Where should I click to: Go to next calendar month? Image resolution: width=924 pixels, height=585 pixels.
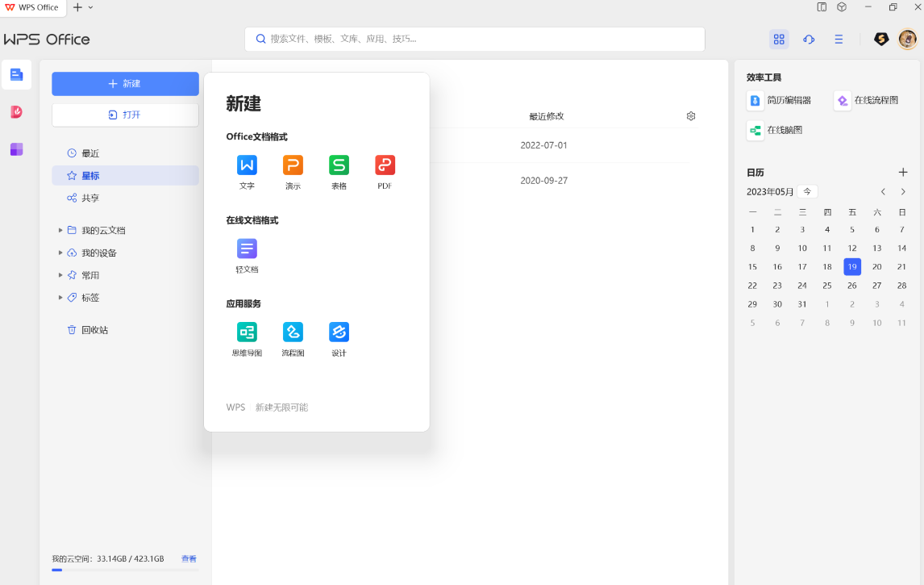[x=903, y=192]
